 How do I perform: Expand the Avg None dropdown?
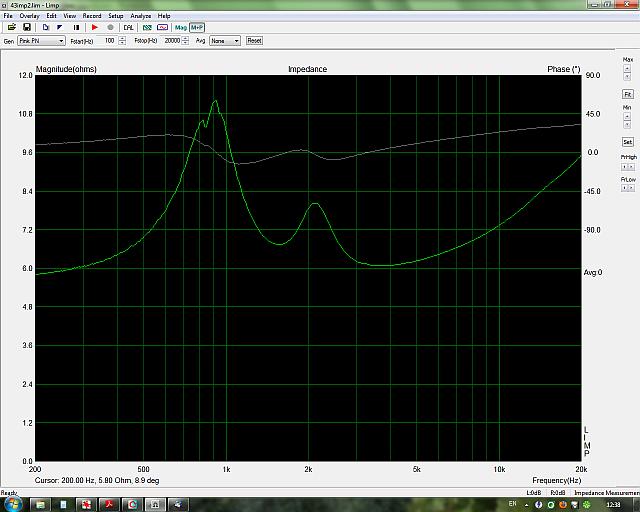coord(236,41)
